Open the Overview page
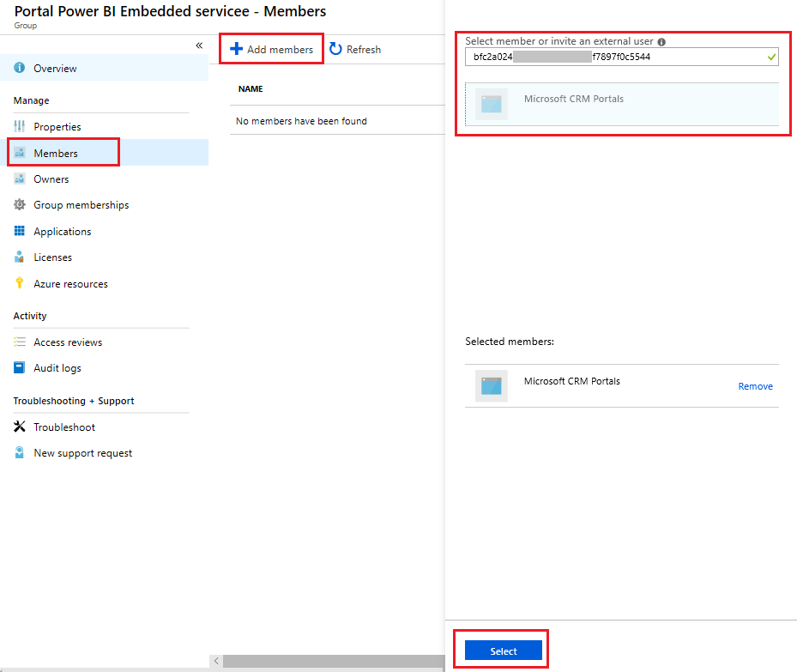Screen dimensions: 797x672 pos(104,68)
